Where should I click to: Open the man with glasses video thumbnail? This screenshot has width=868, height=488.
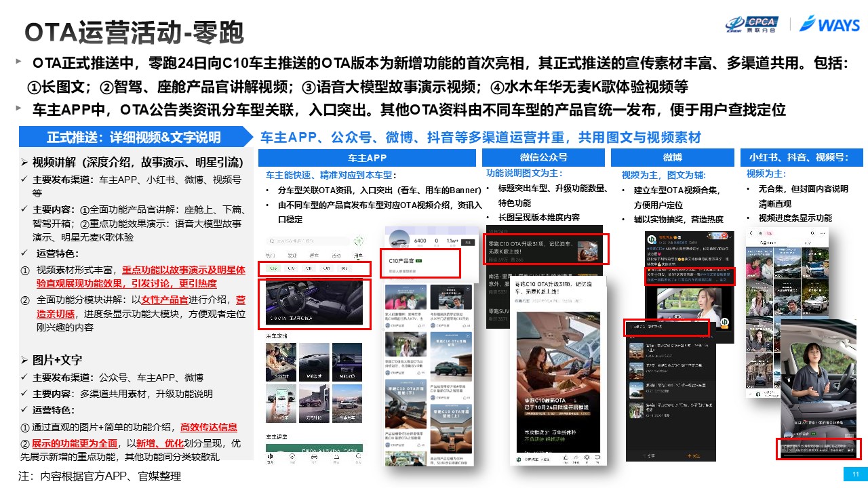coord(787,298)
